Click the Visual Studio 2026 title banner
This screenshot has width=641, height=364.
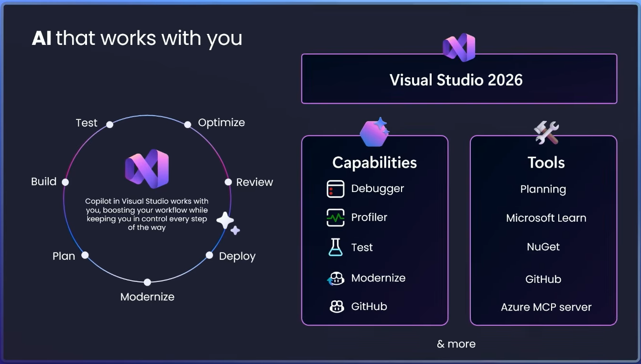point(459,80)
